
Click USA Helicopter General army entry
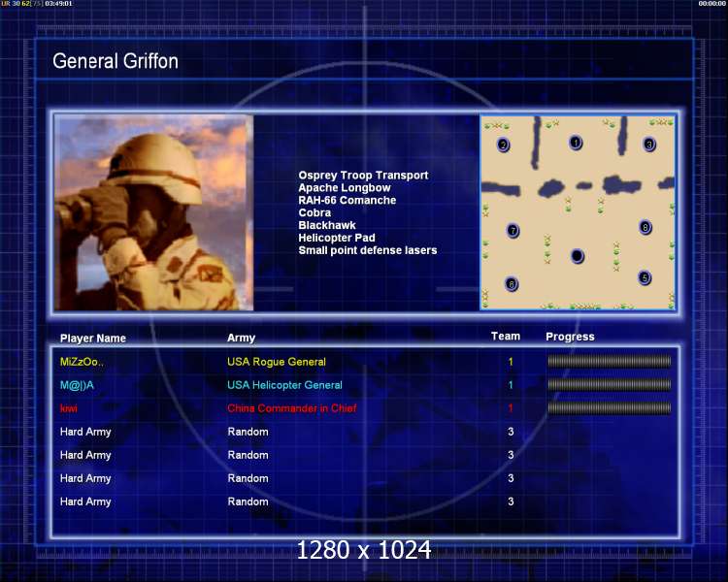coord(284,385)
